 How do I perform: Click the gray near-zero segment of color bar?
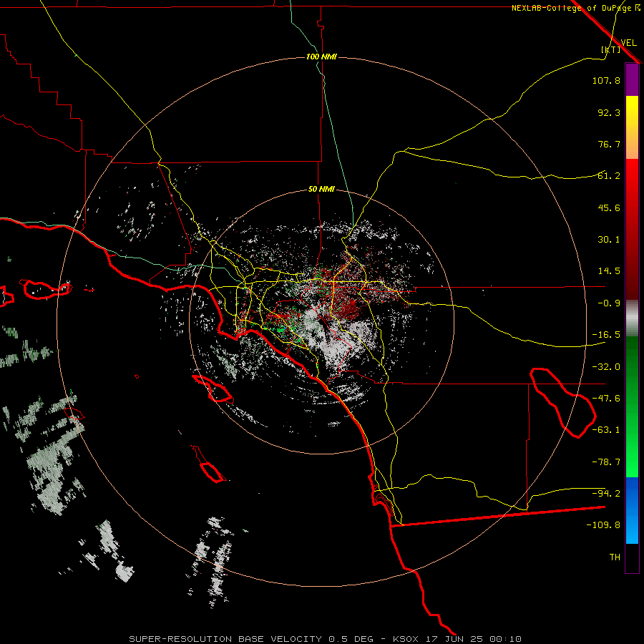(632, 318)
